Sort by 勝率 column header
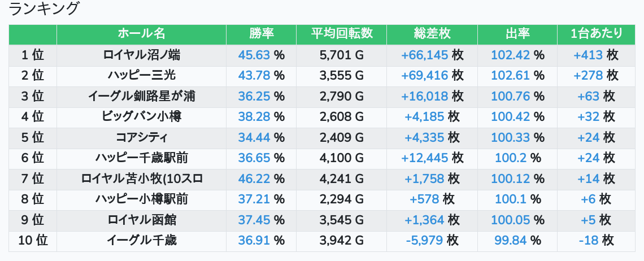The width and height of the screenshot is (644, 261). 261,34
